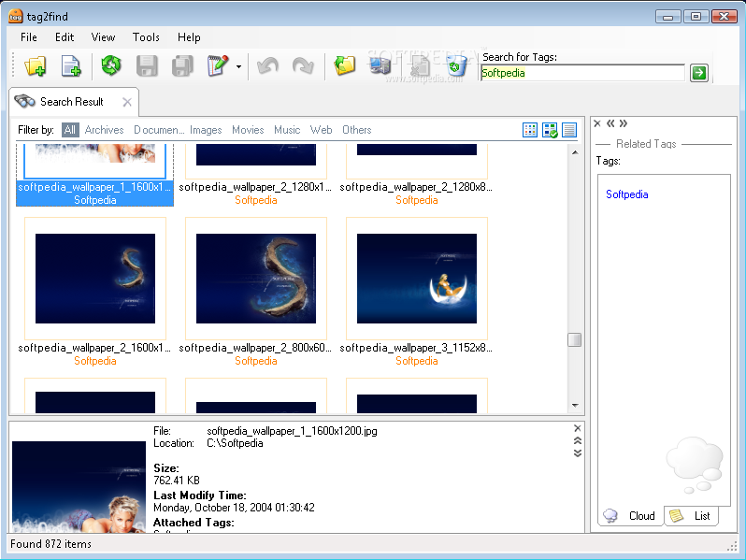The height and width of the screenshot is (560, 746).
Task: Filter results by Images
Action: [x=206, y=130]
